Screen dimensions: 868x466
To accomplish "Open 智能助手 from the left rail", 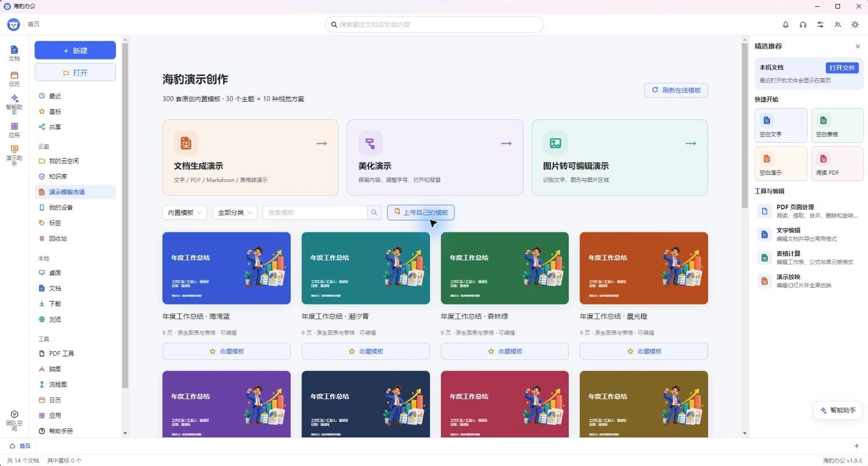I will [x=14, y=105].
